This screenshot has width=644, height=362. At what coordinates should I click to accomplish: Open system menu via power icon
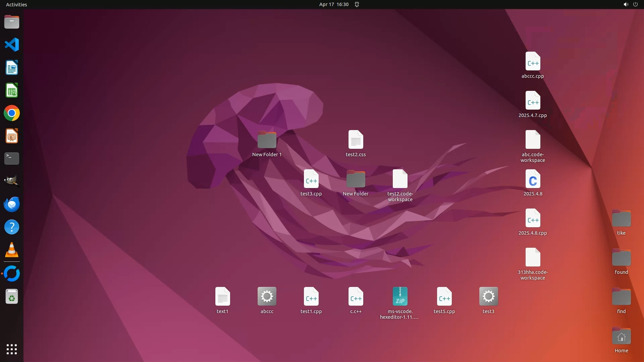[635, 4]
